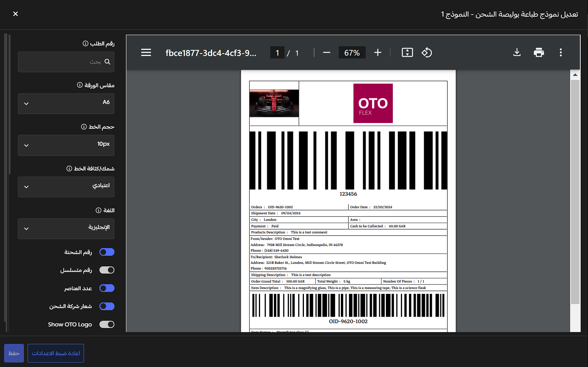Click the PDF zoom in plus icon
The width and height of the screenshot is (588, 367).
tap(378, 52)
